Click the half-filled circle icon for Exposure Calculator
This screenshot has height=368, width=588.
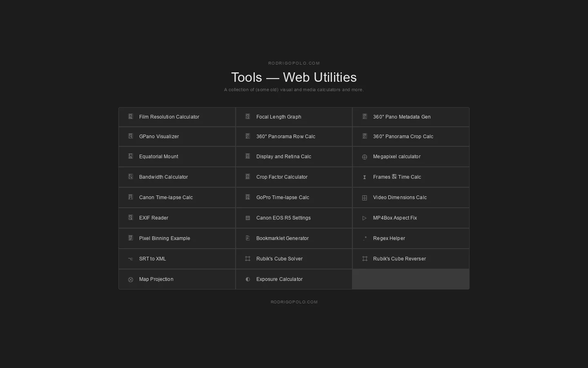247,279
